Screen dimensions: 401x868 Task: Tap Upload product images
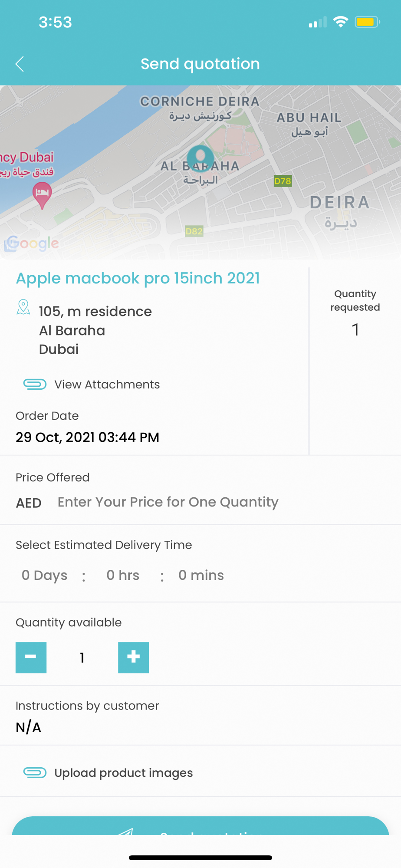pyautogui.click(x=123, y=773)
